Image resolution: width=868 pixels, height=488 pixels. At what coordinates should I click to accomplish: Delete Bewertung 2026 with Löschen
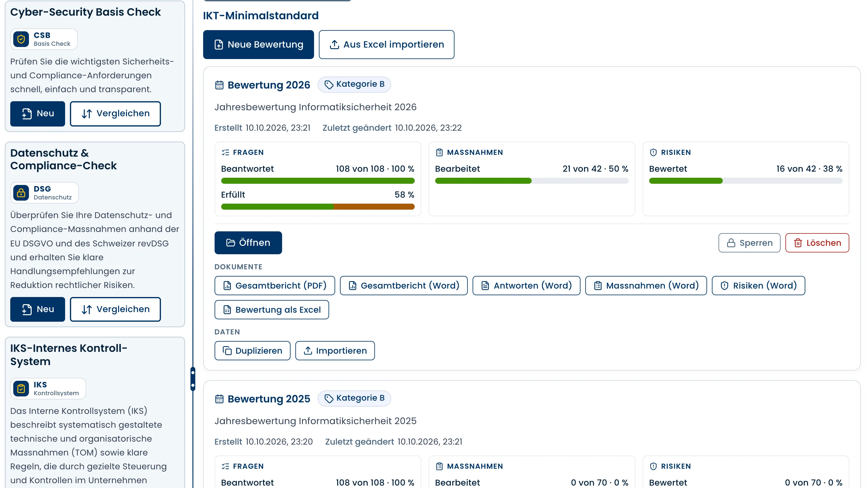(x=817, y=242)
